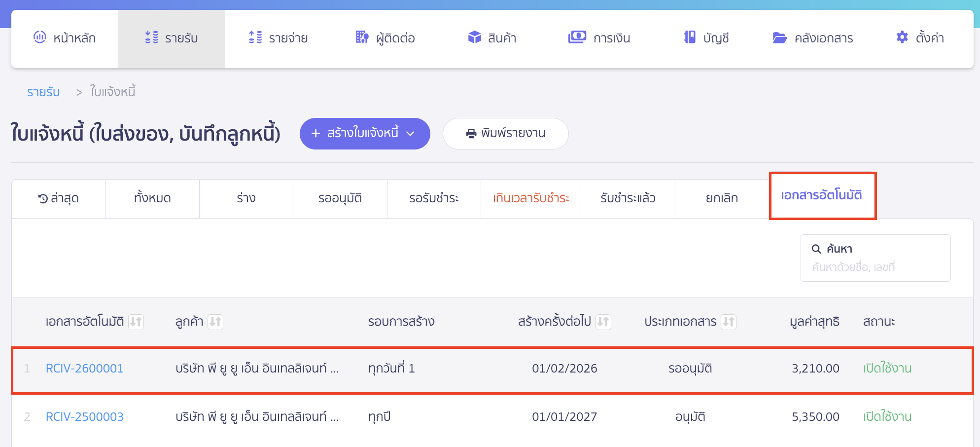Click the หน้าหลัก home icon
The height and width of the screenshot is (447, 980).
tap(40, 37)
